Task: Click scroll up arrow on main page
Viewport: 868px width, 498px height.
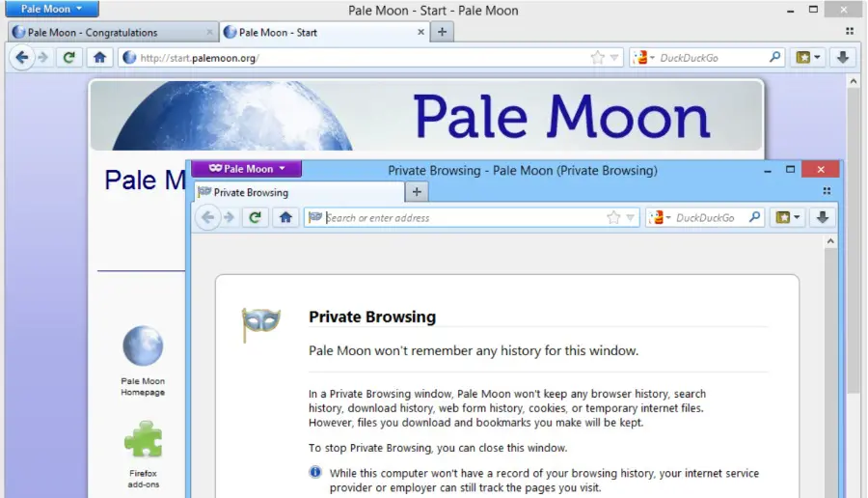Action: 854,81
